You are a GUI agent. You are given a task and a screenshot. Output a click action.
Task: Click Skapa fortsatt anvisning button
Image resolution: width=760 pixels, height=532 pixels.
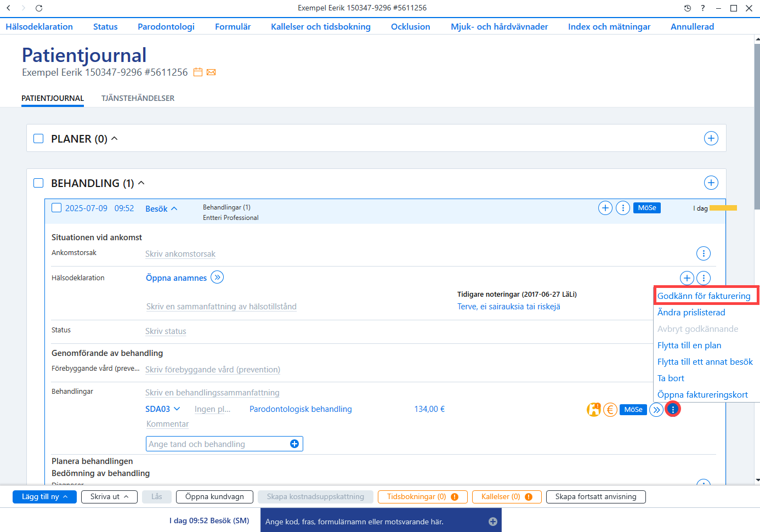coord(596,497)
